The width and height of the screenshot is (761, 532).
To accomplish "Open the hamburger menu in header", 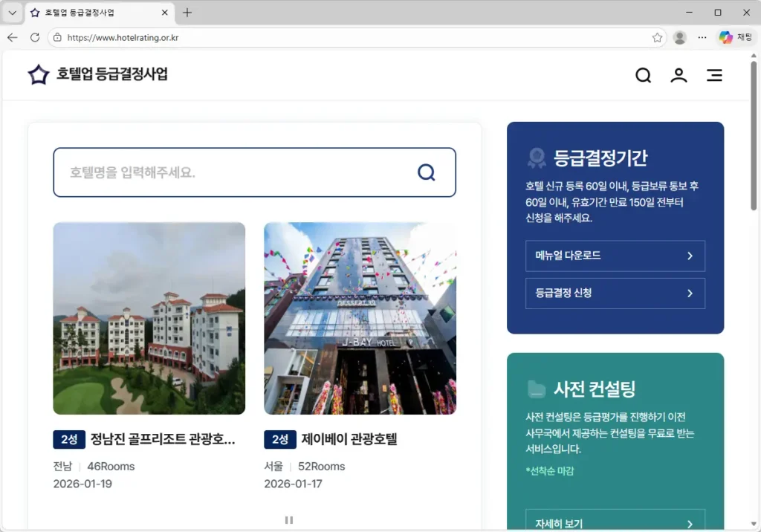I will [x=714, y=75].
